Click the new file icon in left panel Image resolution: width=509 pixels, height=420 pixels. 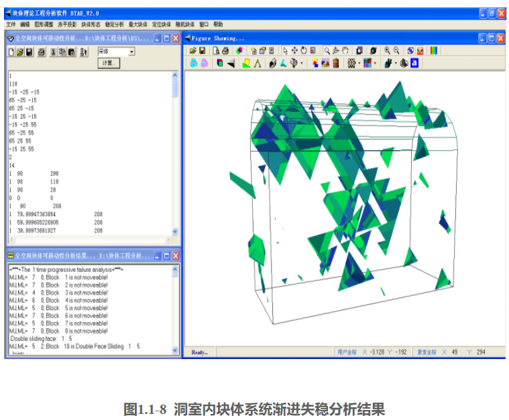pos(11,52)
